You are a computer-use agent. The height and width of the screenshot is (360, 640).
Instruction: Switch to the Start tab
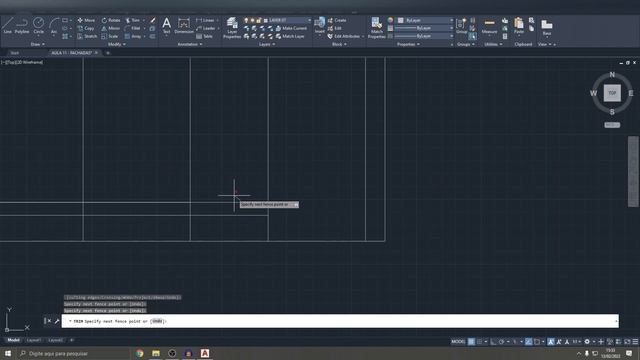[x=15, y=53]
